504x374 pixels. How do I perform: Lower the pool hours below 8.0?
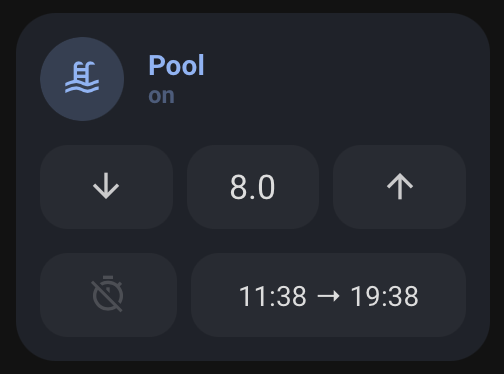point(106,187)
